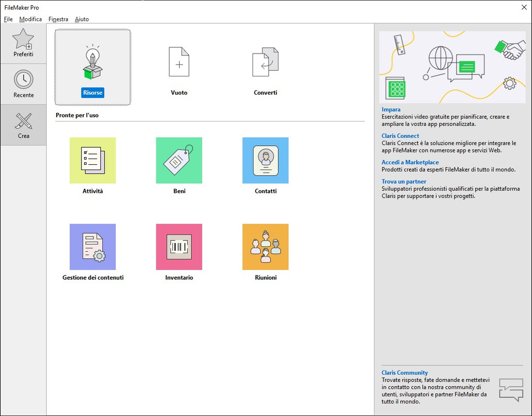Open the Riunioni people group template icon
The height and width of the screenshot is (416, 532).
point(265,247)
